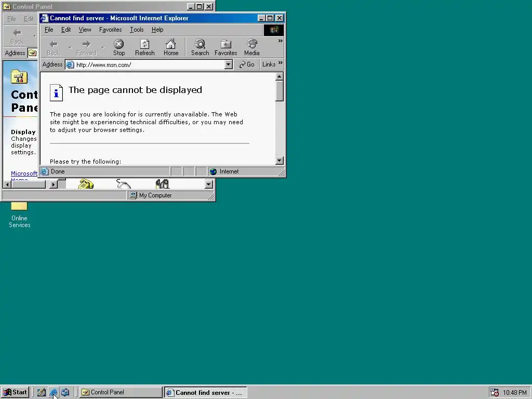Click the Control Panel toolbox folder icon

point(19,77)
